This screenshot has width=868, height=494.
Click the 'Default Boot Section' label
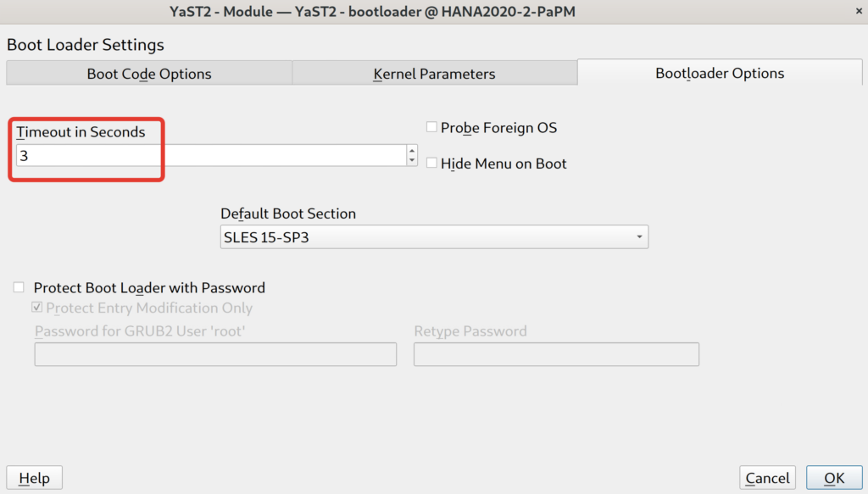pos(288,214)
